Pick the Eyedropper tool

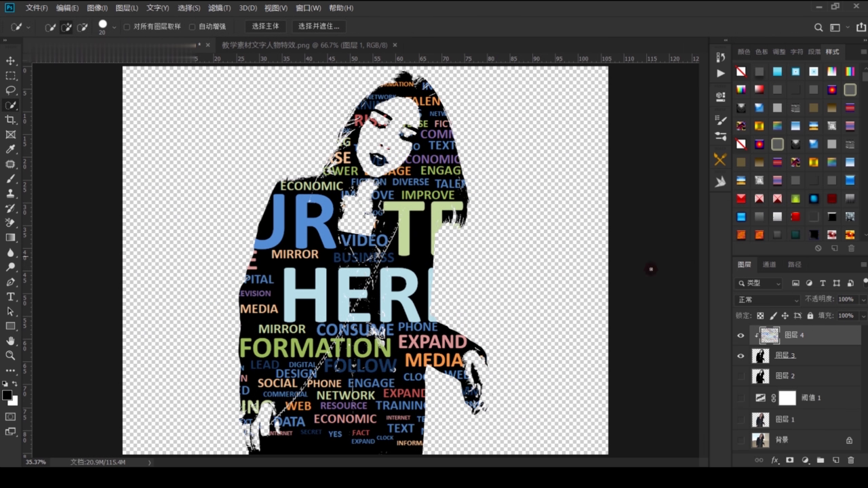10,149
